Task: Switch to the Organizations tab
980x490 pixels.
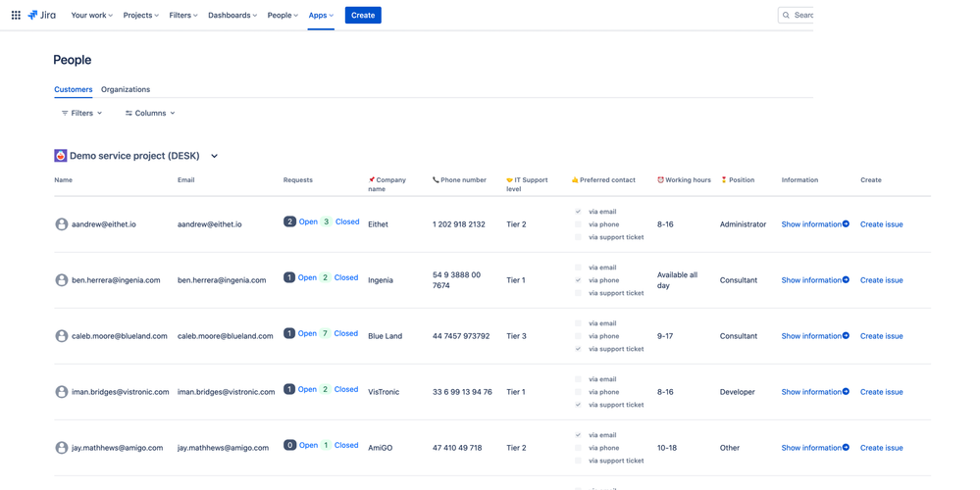Action: point(126,89)
